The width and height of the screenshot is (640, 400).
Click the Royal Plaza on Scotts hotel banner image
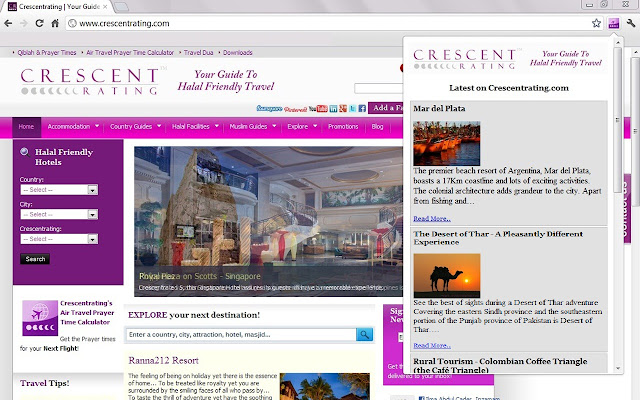(268, 221)
